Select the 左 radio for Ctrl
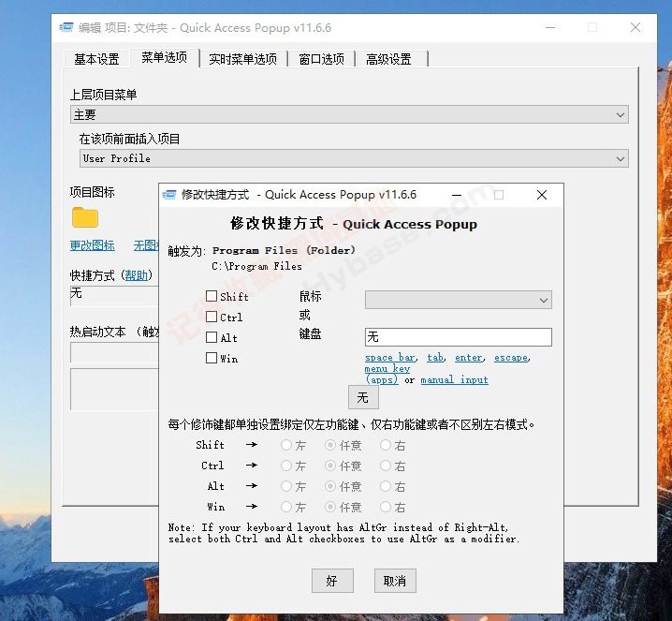Viewport: 672px width, 621px height. point(285,466)
